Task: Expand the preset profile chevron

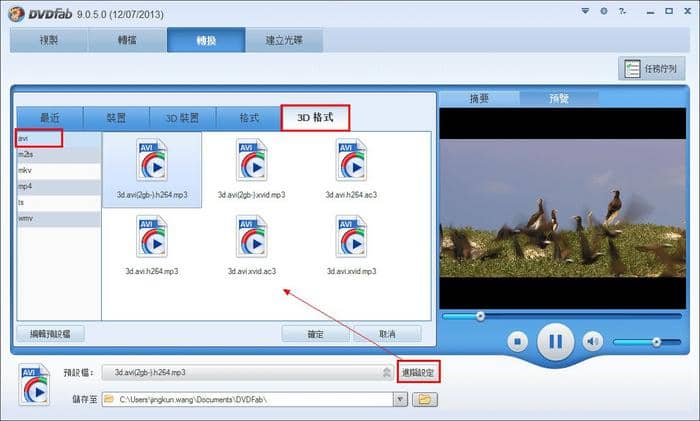Action: click(387, 372)
